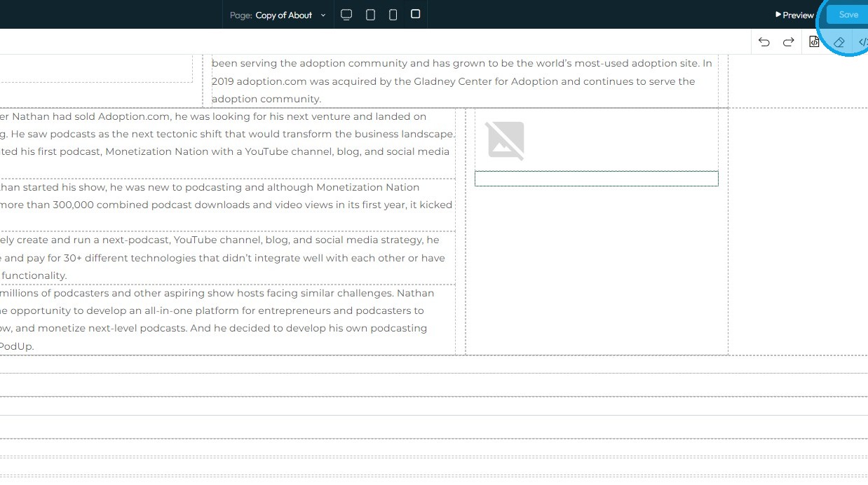Select the empty block under the image
Image resolution: width=868 pixels, height=485 pixels.
click(x=597, y=179)
